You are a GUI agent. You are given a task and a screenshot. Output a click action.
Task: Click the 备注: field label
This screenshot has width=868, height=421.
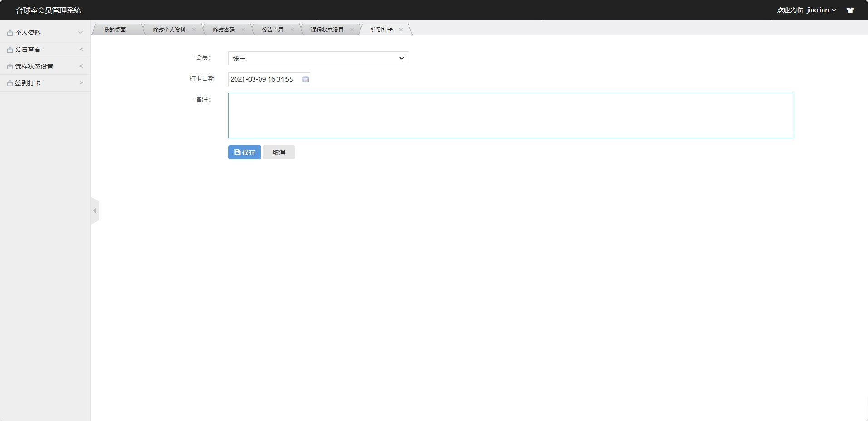[203, 99]
